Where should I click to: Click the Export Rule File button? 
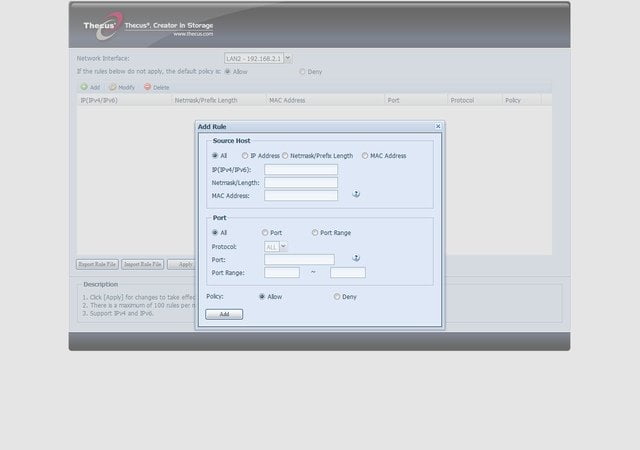coord(97,264)
